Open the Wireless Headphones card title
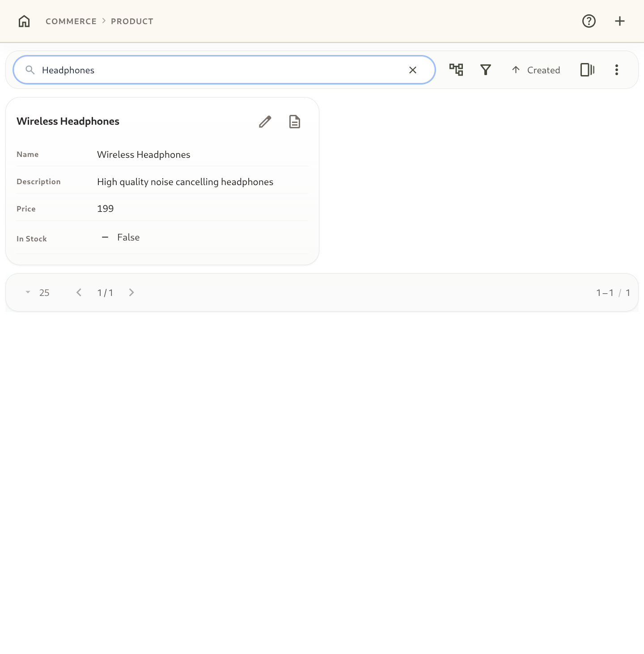 [x=68, y=122]
